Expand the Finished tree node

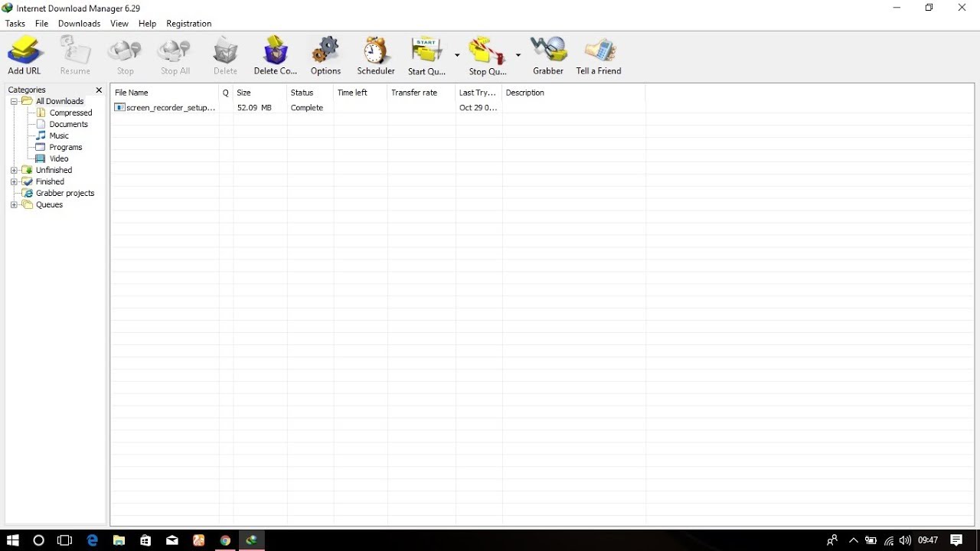(14, 182)
